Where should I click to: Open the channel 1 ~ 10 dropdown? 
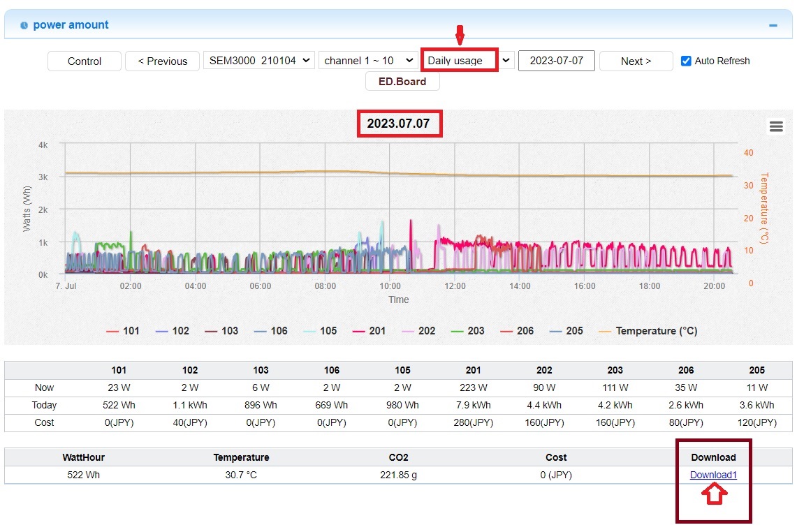(368, 61)
